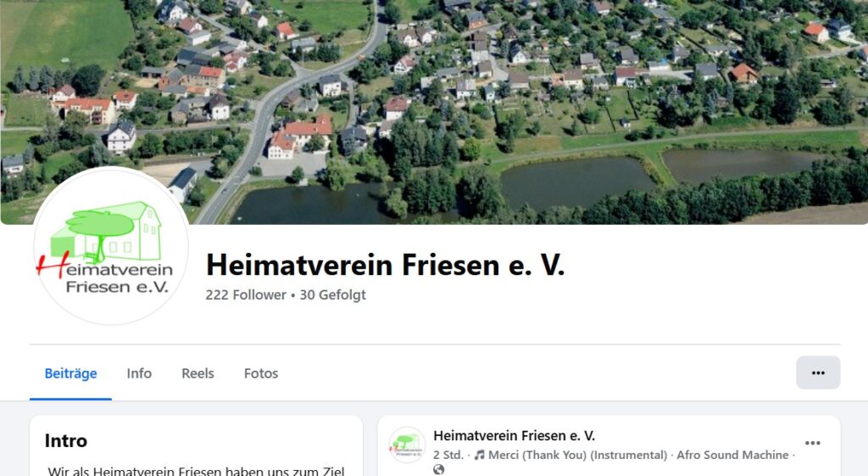This screenshot has height=476, width=868.
Task: Click the Afro Sound Machine artist link
Action: pos(732,455)
